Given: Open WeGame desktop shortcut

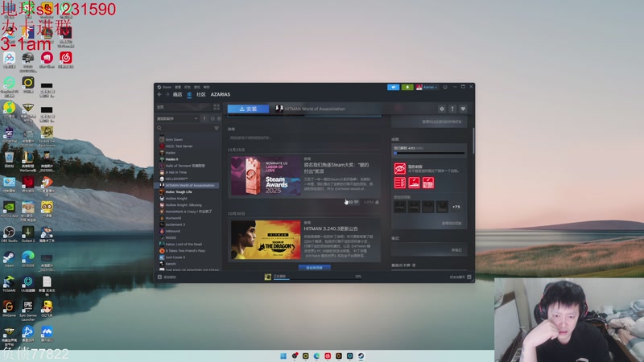Looking at the screenshot, I should click(9, 309).
